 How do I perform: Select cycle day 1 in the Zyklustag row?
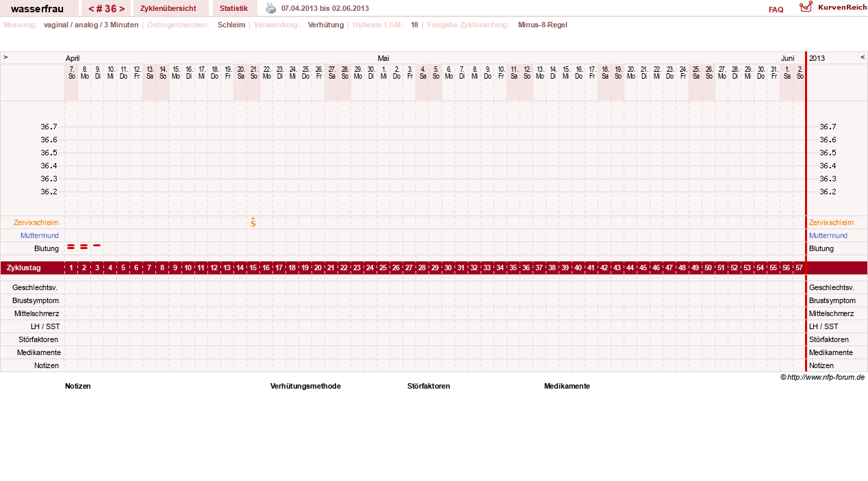71,268
